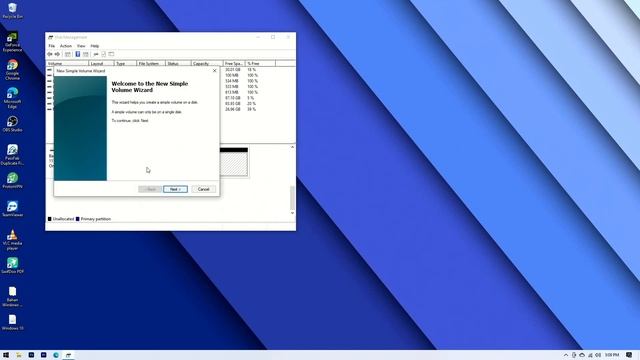
Task: Show hidden system tray icons
Action: [x=566, y=355]
